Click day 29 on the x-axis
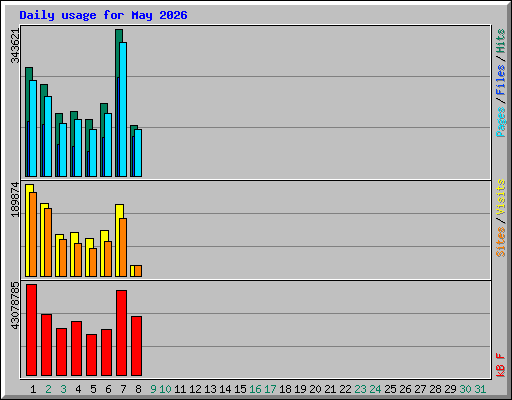 click(450, 389)
